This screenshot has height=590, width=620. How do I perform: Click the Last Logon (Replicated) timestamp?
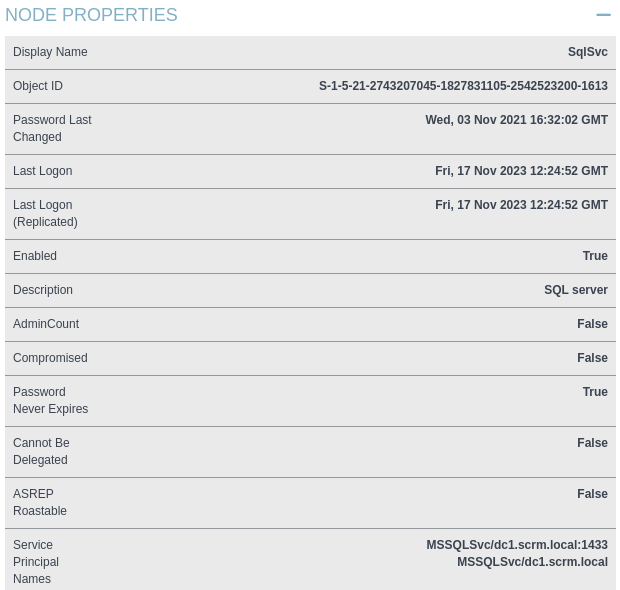click(x=521, y=205)
